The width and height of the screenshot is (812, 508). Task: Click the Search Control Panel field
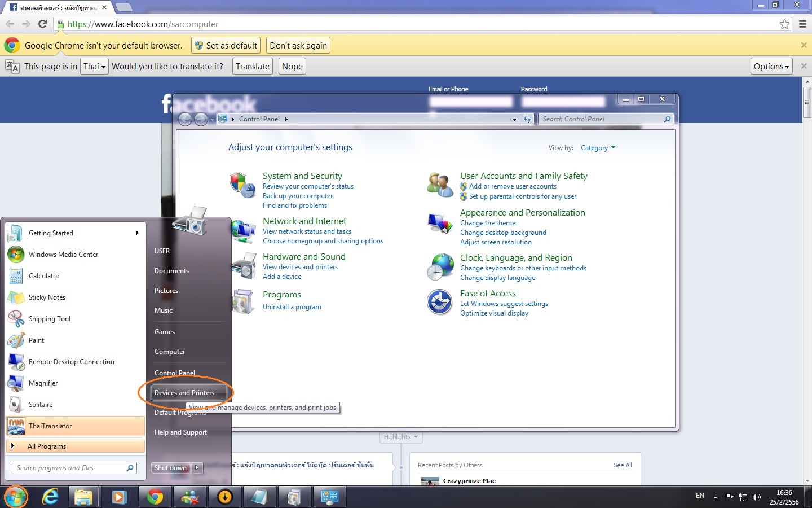(x=606, y=119)
